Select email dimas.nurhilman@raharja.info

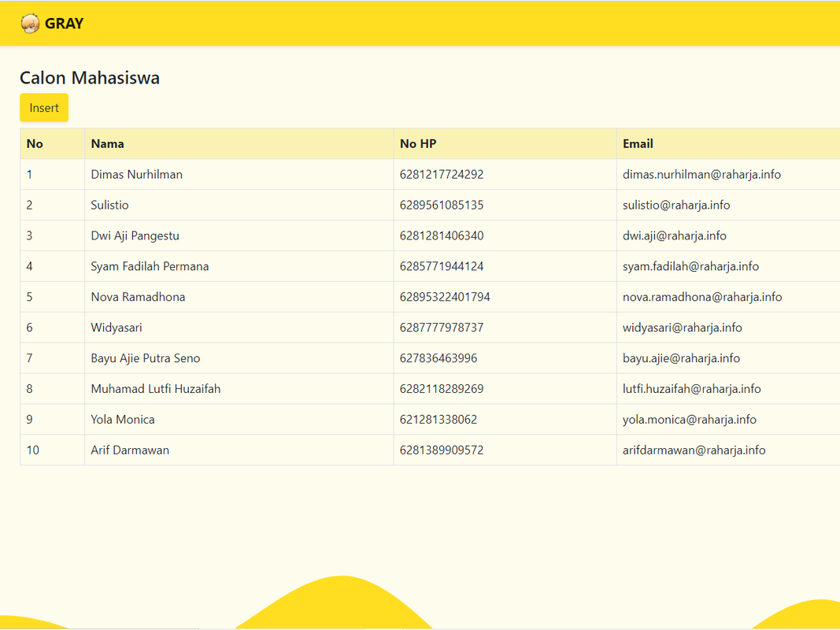(x=701, y=174)
